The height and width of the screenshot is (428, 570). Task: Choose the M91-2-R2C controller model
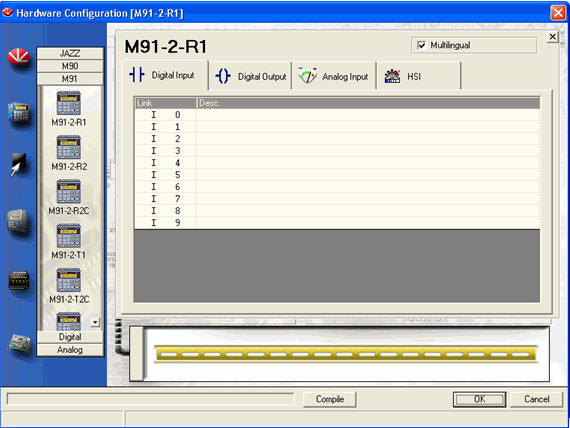click(69, 192)
